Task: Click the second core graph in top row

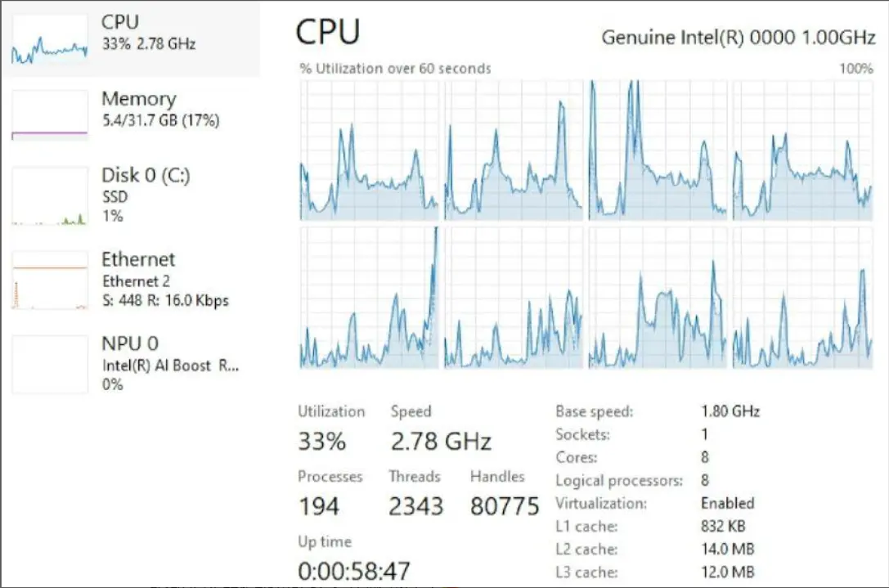Action: tap(514, 150)
